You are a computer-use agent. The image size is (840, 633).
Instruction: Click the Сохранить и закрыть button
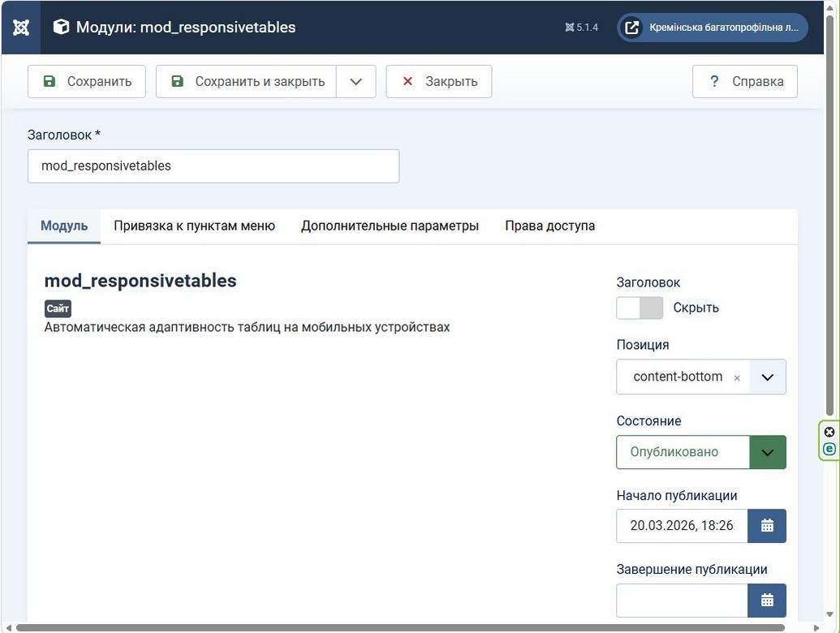click(x=247, y=81)
